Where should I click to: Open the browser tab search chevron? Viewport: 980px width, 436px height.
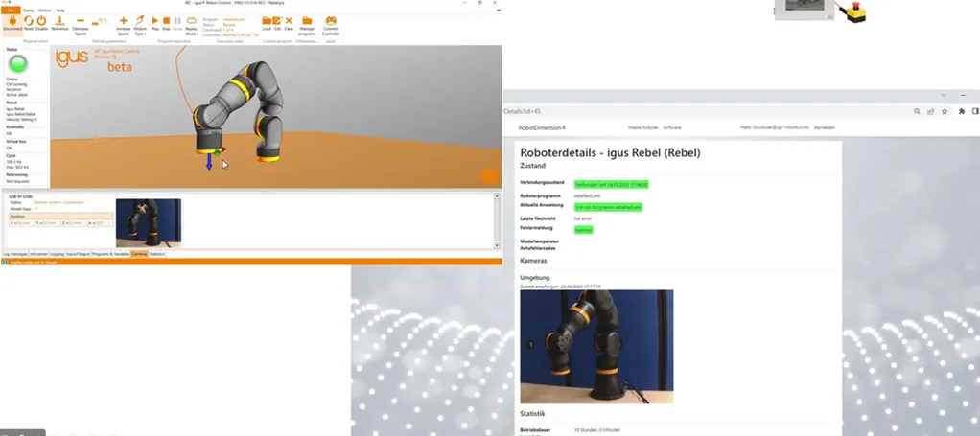[944, 95]
